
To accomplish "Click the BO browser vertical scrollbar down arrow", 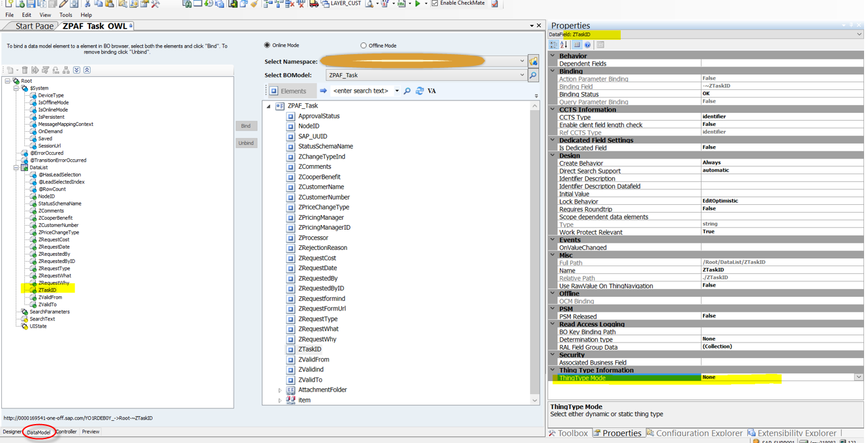I will (535, 401).
